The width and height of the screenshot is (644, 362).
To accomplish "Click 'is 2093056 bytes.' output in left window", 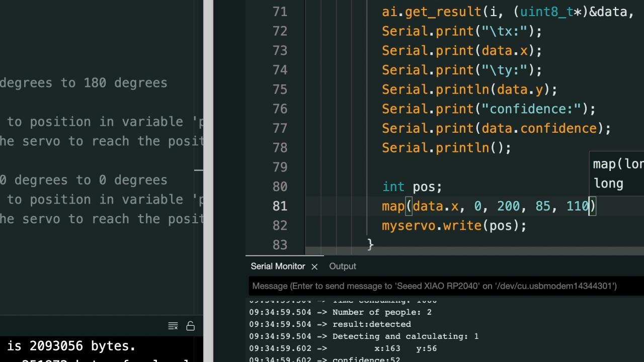I will click(71, 346).
